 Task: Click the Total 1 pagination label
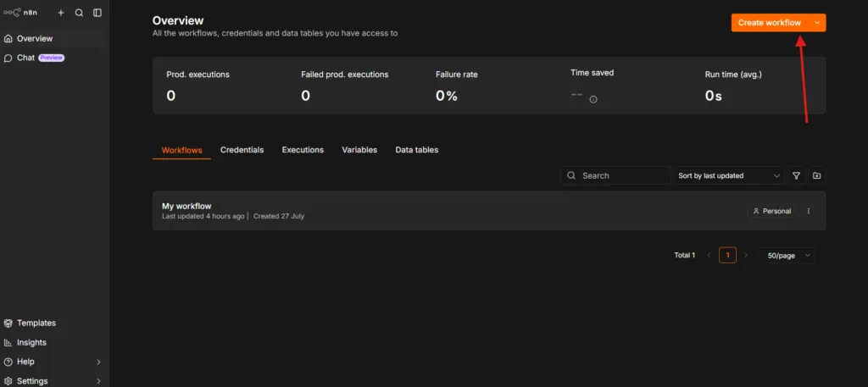pos(684,256)
